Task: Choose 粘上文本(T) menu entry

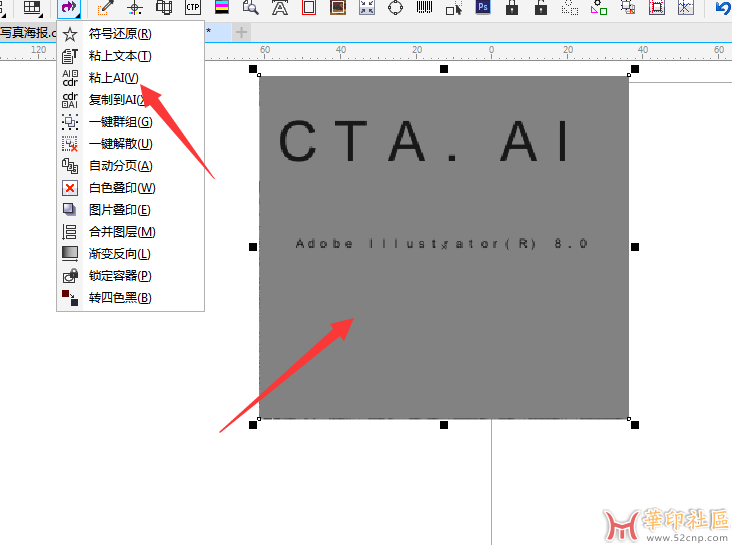Action: coord(130,56)
